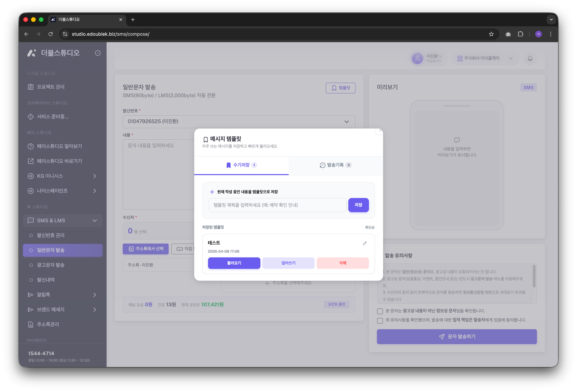The width and height of the screenshot is (577, 392).
Task: Switch to the 수기저장 tab
Action: pyautogui.click(x=241, y=165)
